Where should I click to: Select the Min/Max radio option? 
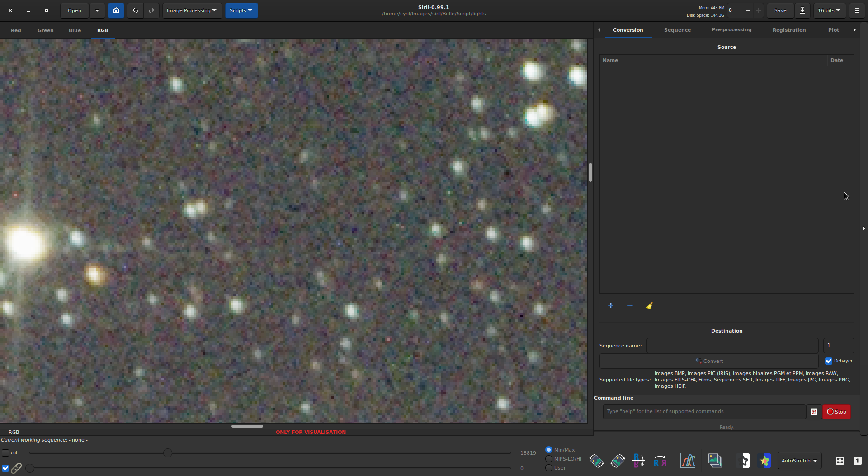coord(549,450)
